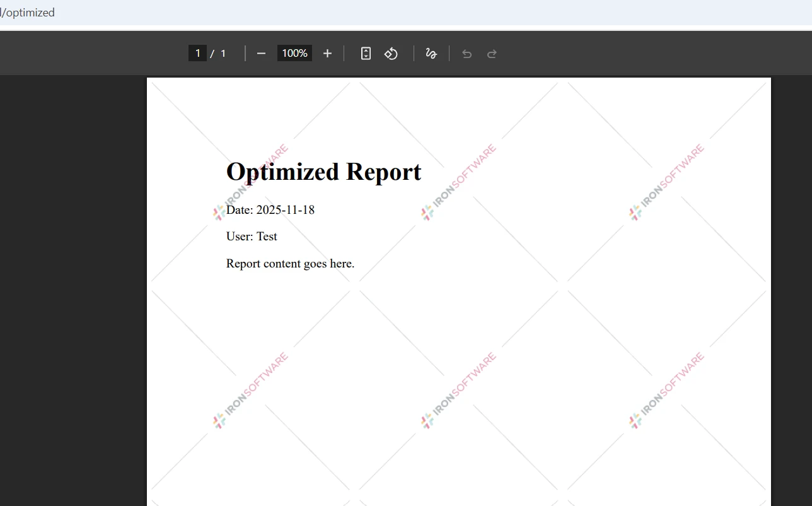Select the page number input box
Viewport: 812px width, 506px height.
pos(197,53)
